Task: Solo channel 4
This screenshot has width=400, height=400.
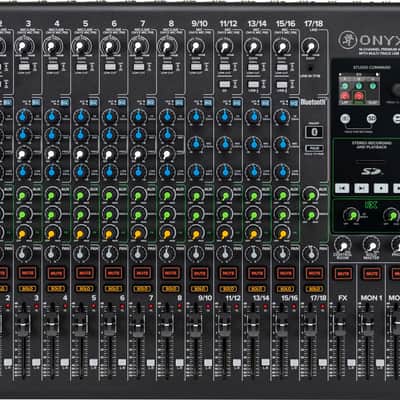Action: click(x=56, y=289)
